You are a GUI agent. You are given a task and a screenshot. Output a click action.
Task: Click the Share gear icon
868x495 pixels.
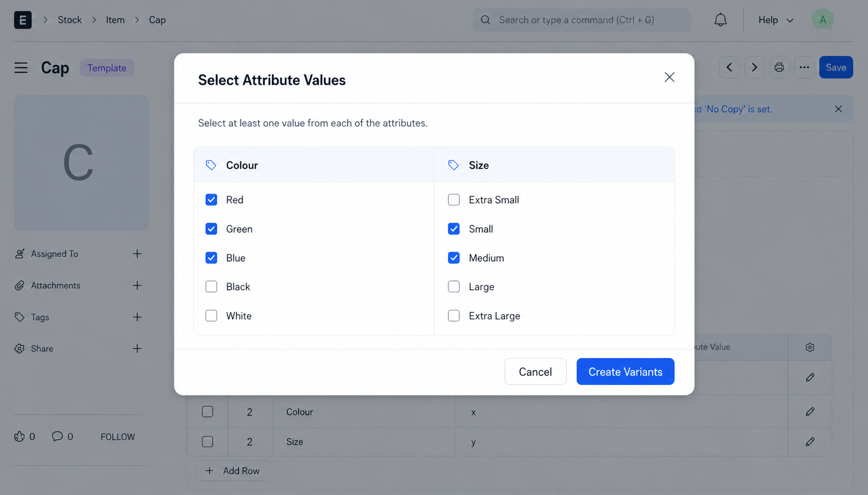[x=19, y=348]
